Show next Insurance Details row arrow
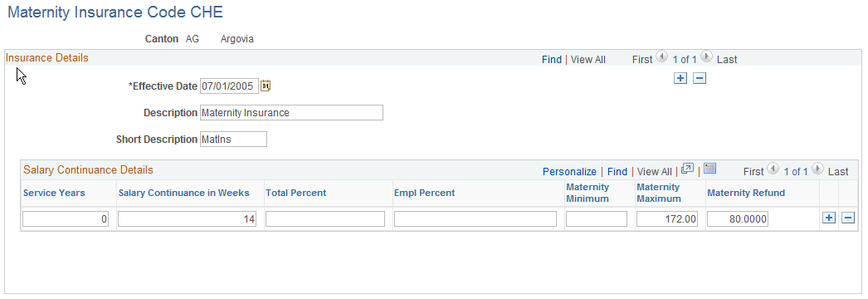868x299 pixels. (x=706, y=56)
